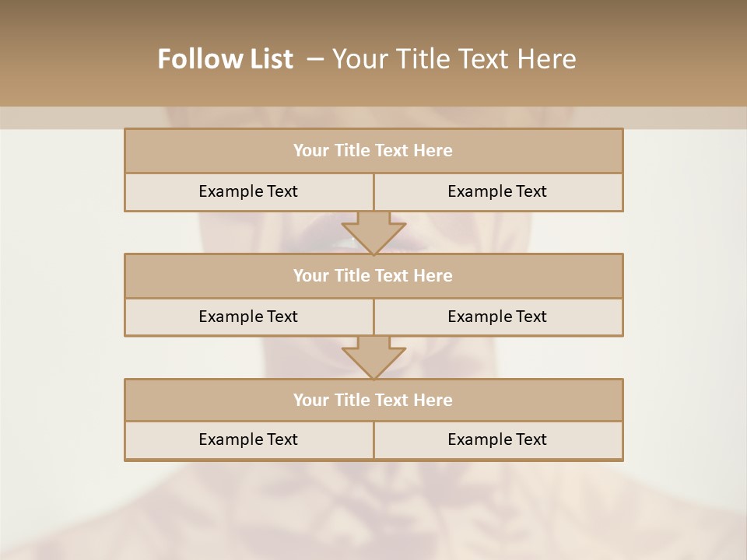747x560 pixels.
Task: Click the middle block's title bar
Action: (373, 275)
